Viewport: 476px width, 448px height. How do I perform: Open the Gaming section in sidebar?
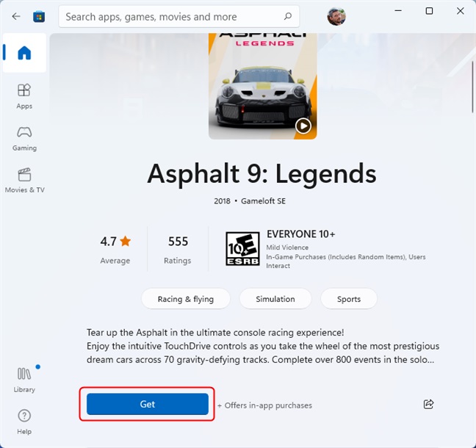click(24, 138)
